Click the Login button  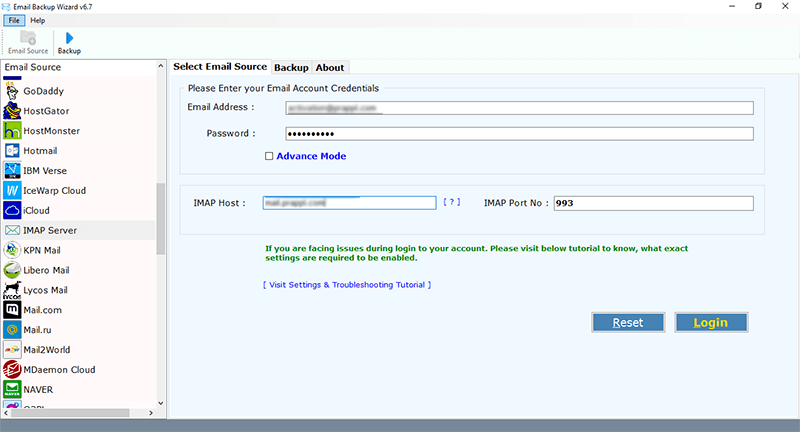(x=711, y=322)
